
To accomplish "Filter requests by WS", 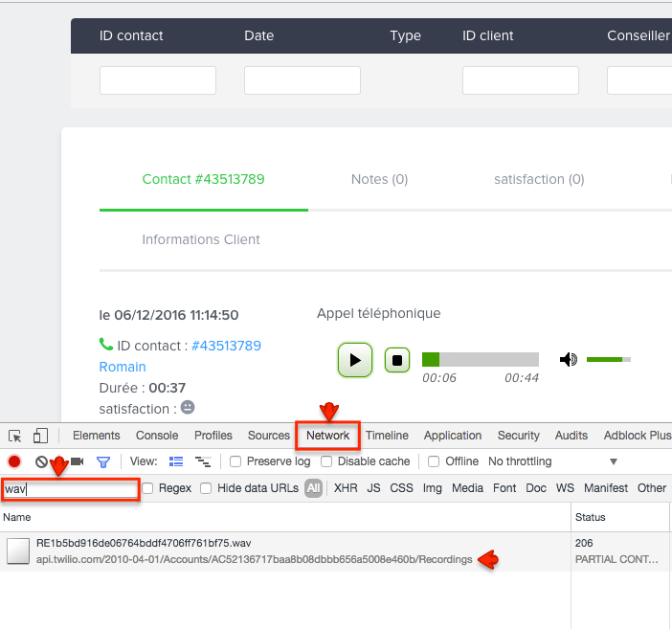I will click(x=565, y=488).
